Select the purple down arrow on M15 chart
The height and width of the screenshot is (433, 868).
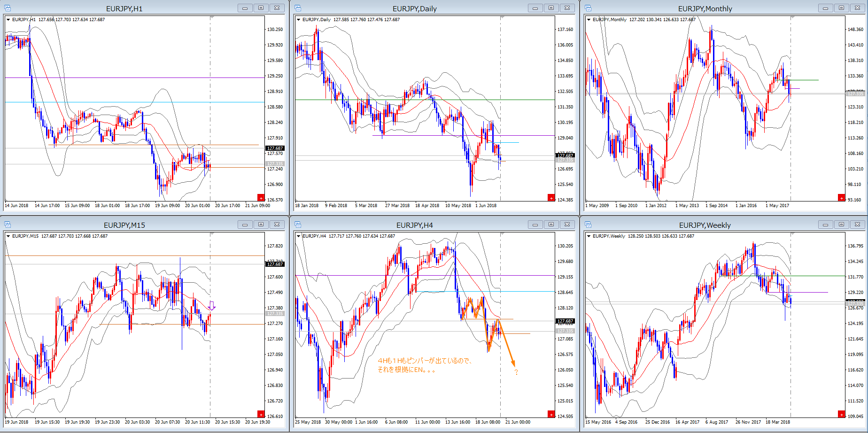(211, 306)
